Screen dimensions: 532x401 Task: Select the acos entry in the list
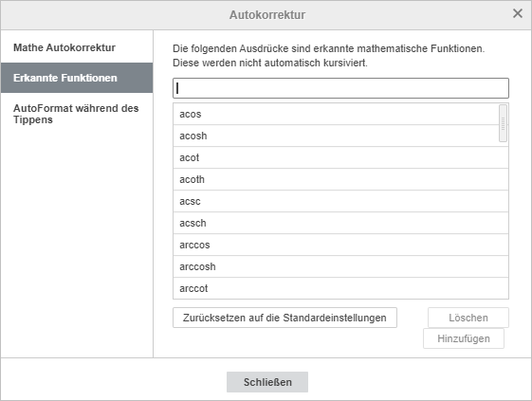(x=336, y=114)
